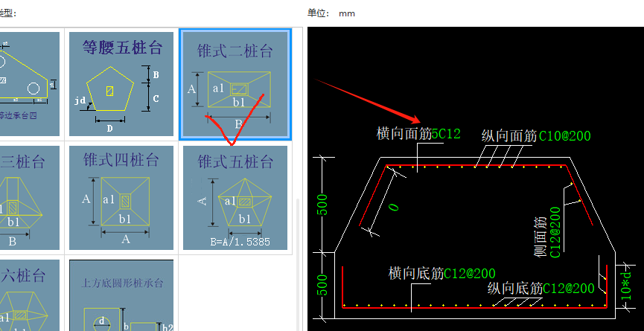This screenshot has height=331, width=644.
Task: Edit the slanted bar length value 0
Action: (x=394, y=208)
